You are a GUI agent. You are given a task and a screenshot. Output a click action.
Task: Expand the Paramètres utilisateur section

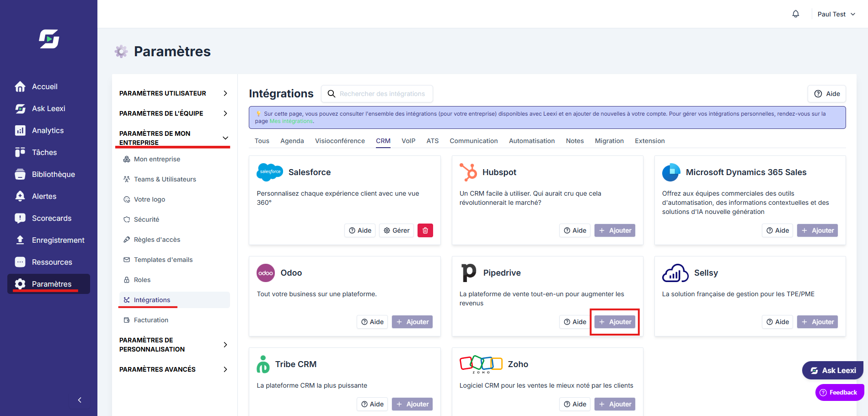tap(174, 93)
